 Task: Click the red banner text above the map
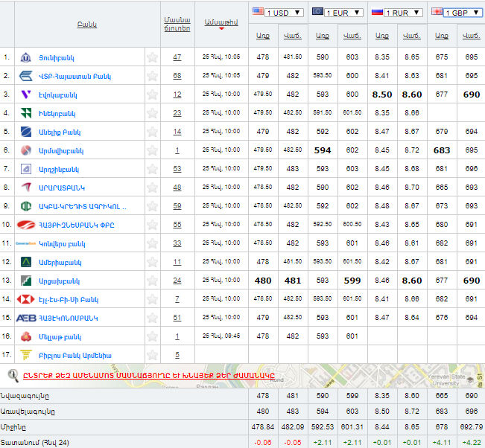pyautogui.click(x=149, y=375)
